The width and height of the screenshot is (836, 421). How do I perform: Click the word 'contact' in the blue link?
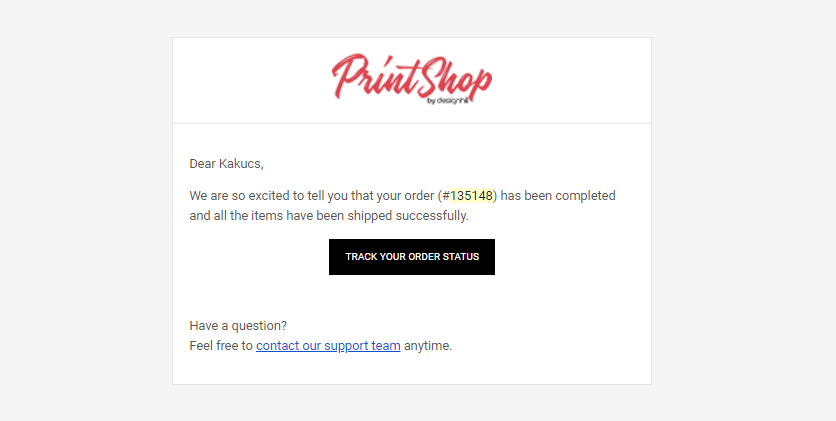[x=277, y=345]
